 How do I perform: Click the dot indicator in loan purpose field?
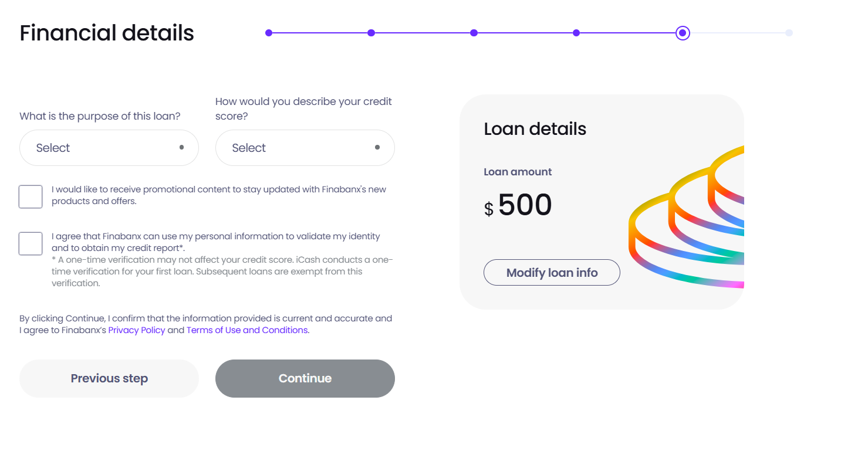[181, 147]
